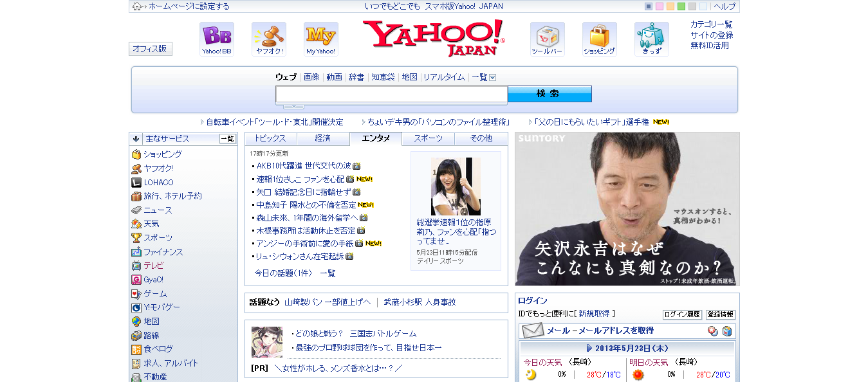Click inside the web search input field
The image size is (868, 382).
pos(391,95)
